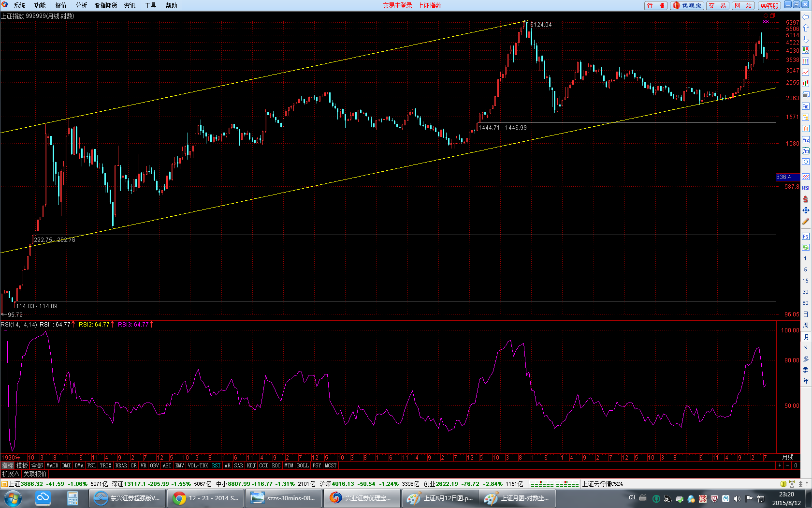Switch to daily 日 period
This screenshot has width=812, height=508.
coord(805,314)
